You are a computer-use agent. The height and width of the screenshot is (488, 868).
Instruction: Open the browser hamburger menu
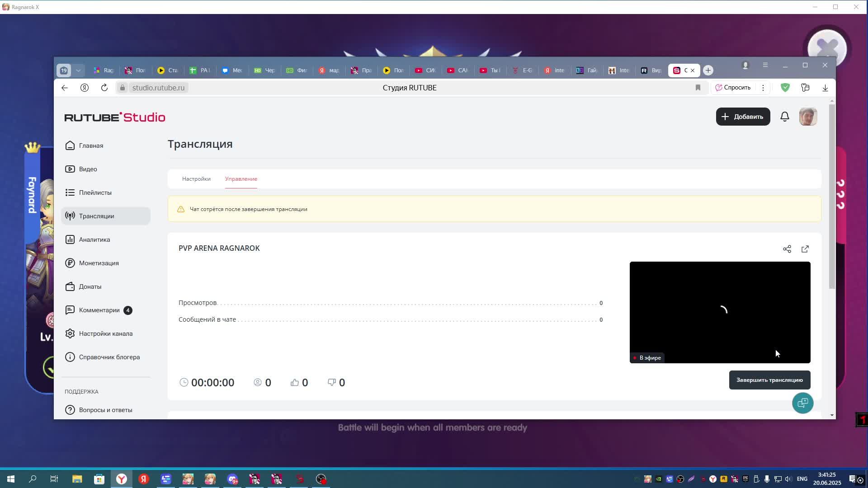point(765,66)
